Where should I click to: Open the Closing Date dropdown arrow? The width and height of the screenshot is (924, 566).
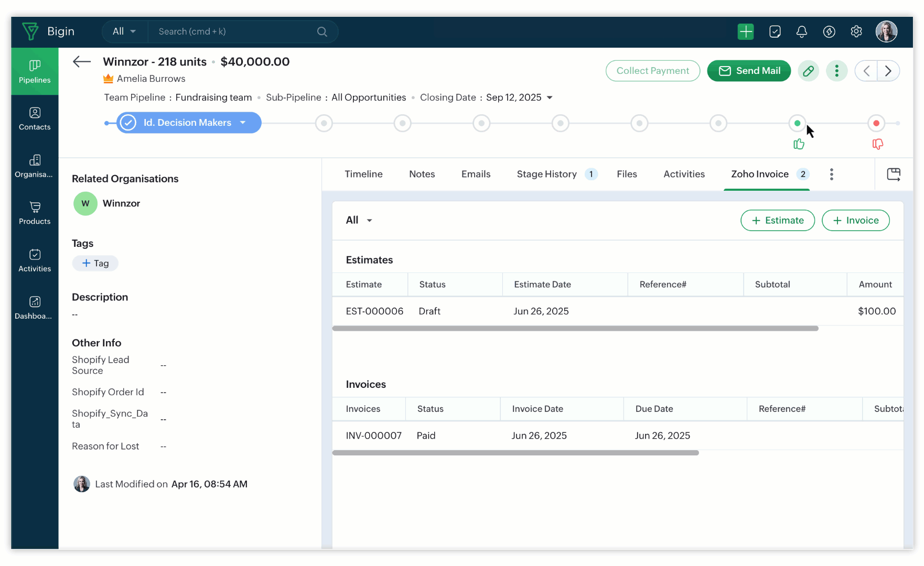coord(550,97)
